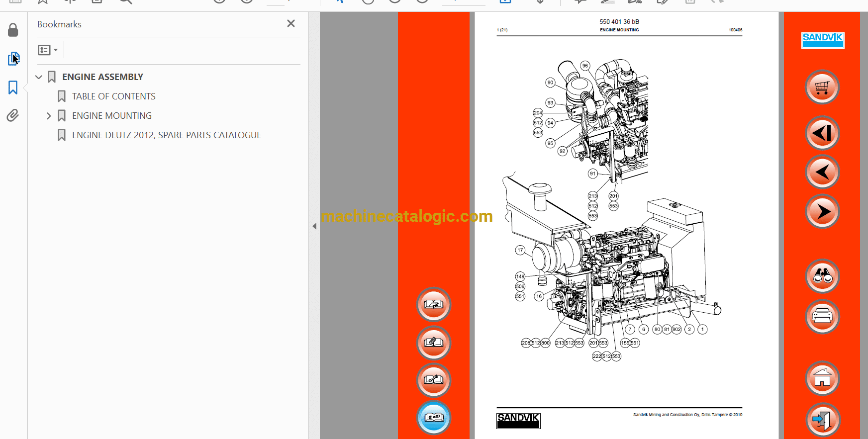Exit the catalogue using the door button
868x439 pixels.
(x=822, y=420)
